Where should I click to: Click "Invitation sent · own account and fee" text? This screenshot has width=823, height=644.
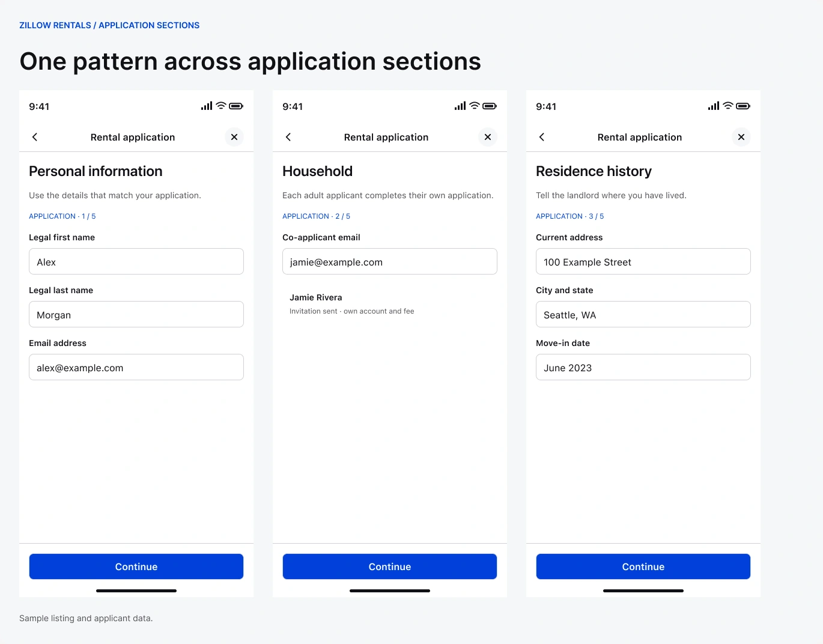(352, 311)
